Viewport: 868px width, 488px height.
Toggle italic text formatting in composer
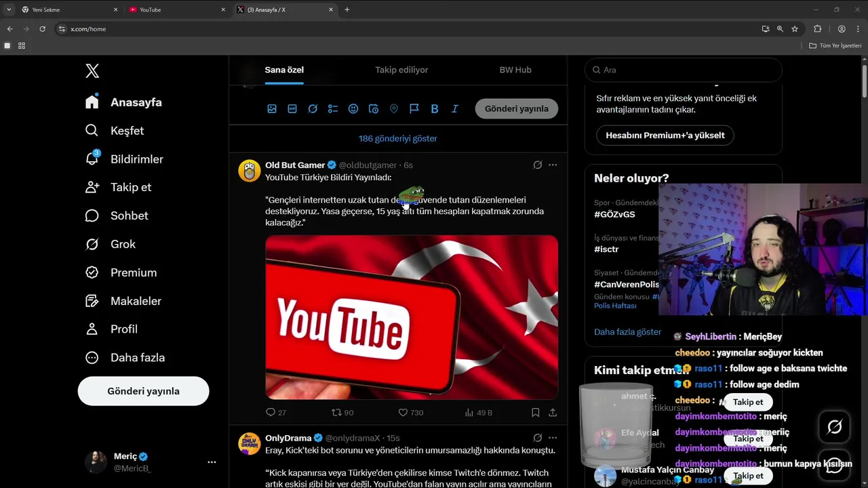coord(455,108)
